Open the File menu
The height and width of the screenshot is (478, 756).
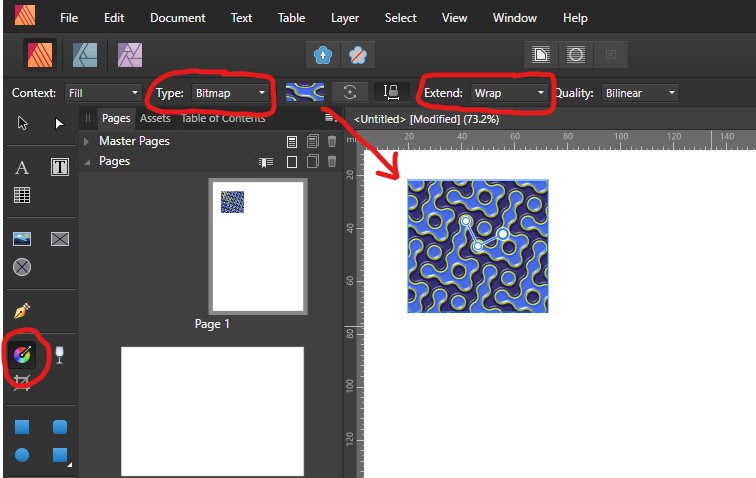click(69, 18)
